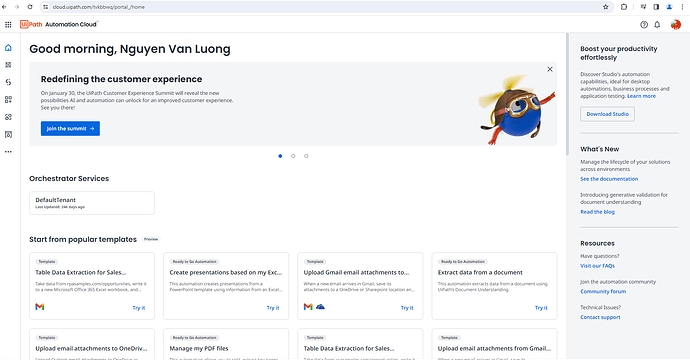
Task: Click the browser address bar URL
Action: 99,7
